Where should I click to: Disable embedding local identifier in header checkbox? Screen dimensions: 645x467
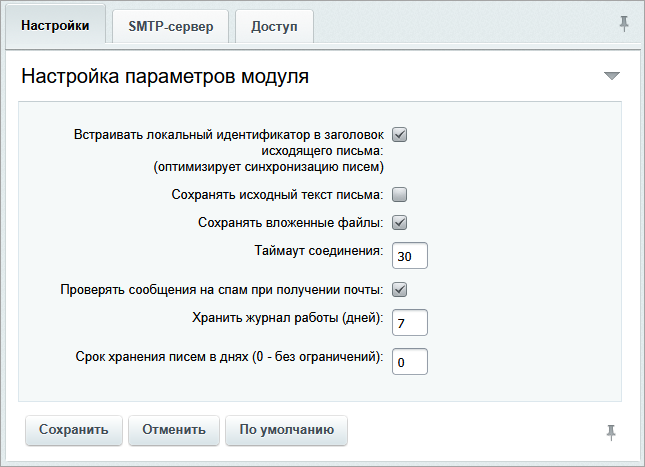(x=400, y=134)
